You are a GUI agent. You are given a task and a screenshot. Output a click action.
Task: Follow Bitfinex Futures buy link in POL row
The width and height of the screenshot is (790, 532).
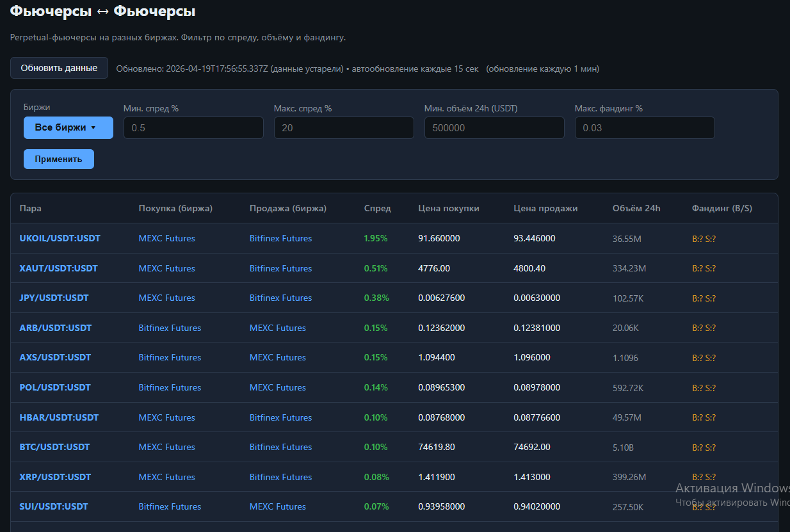click(x=170, y=387)
